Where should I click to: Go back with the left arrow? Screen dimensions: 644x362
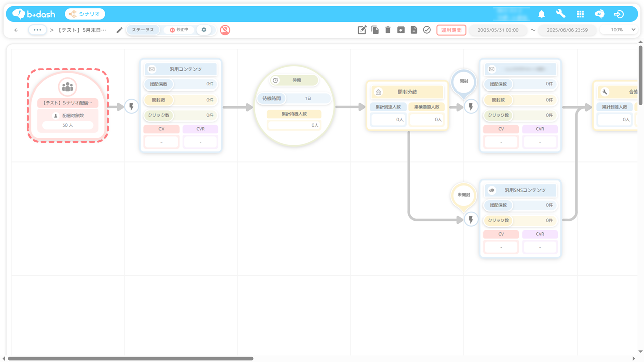(x=16, y=30)
